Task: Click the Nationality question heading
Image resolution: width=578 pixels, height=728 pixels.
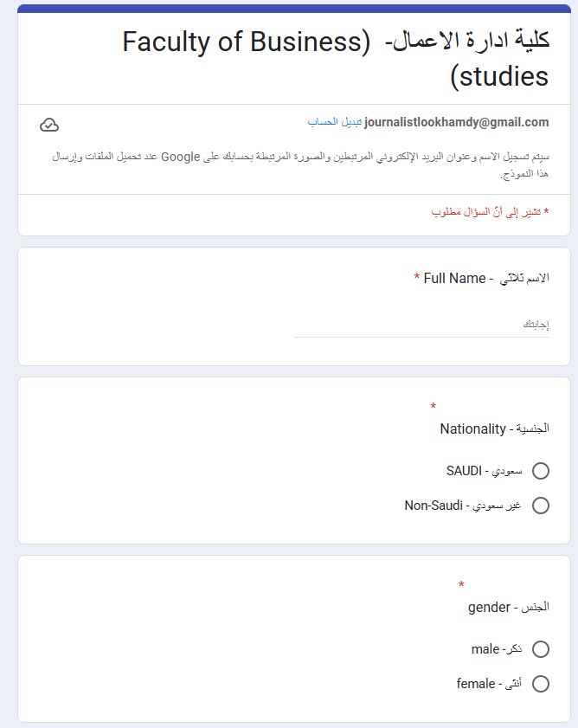Action: click(x=494, y=428)
